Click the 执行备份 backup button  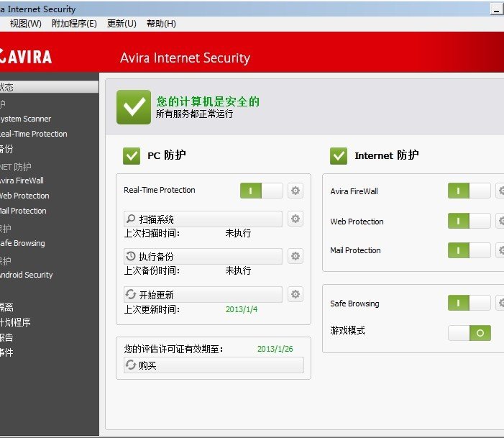[203, 256]
